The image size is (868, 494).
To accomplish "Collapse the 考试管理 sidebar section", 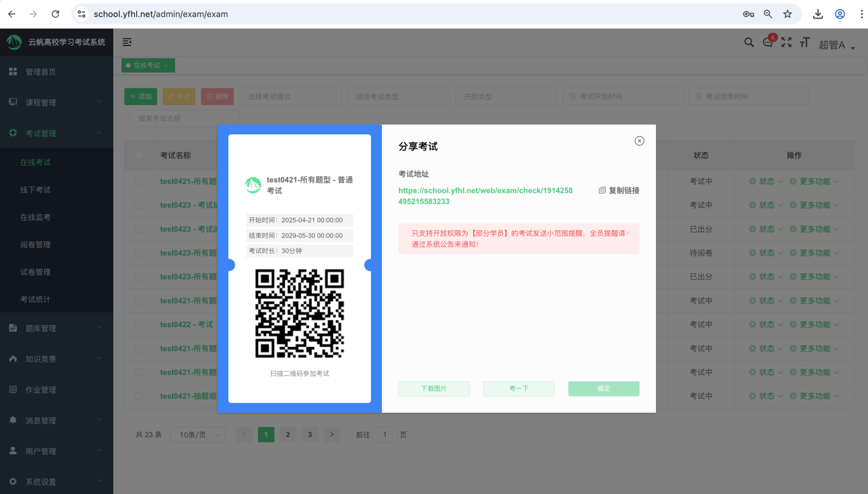I will click(57, 133).
